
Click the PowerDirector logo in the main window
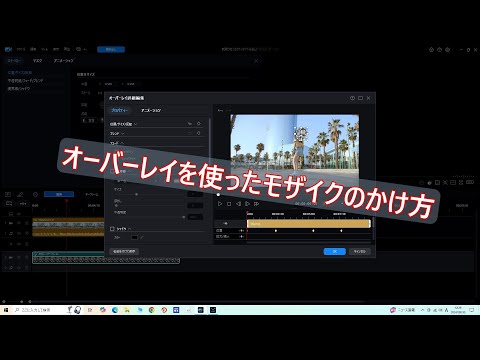(x=8, y=49)
